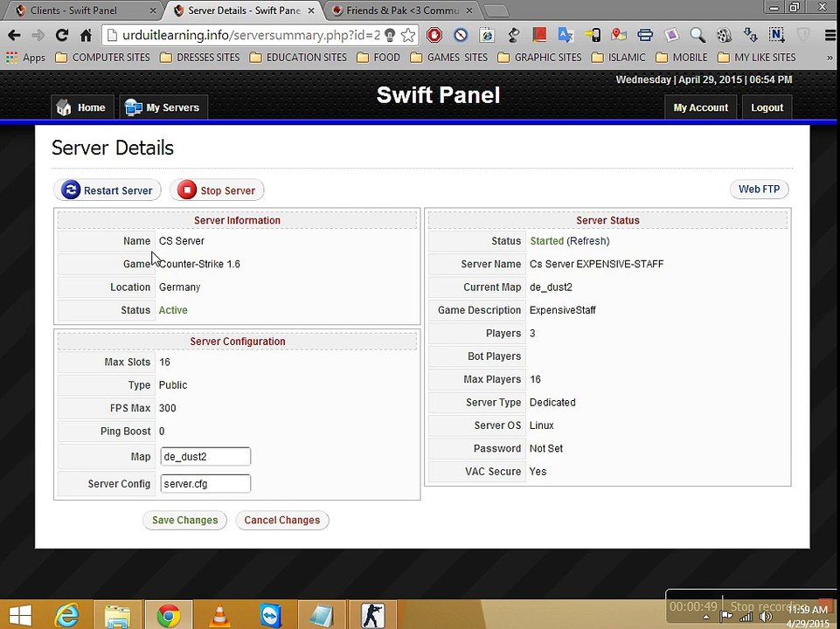This screenshot has width=840, height=629.
Task: Click the volume speaker in system tray
Action: click(766, 618)
